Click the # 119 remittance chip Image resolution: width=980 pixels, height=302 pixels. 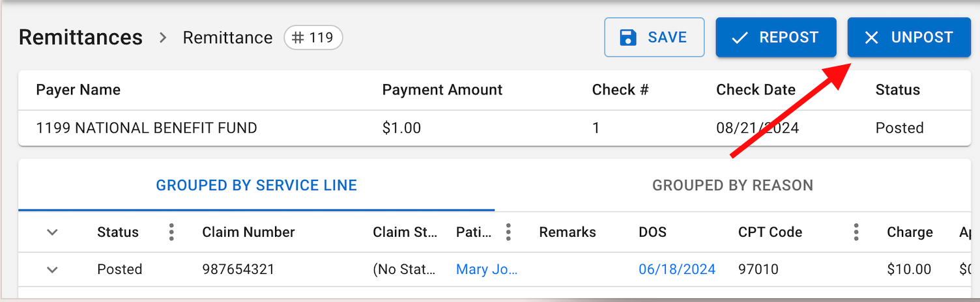point(313,38)
